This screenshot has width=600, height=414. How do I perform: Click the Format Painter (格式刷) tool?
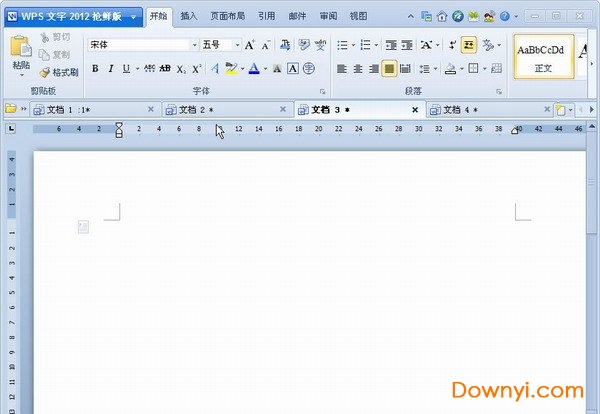pos(59,73)
